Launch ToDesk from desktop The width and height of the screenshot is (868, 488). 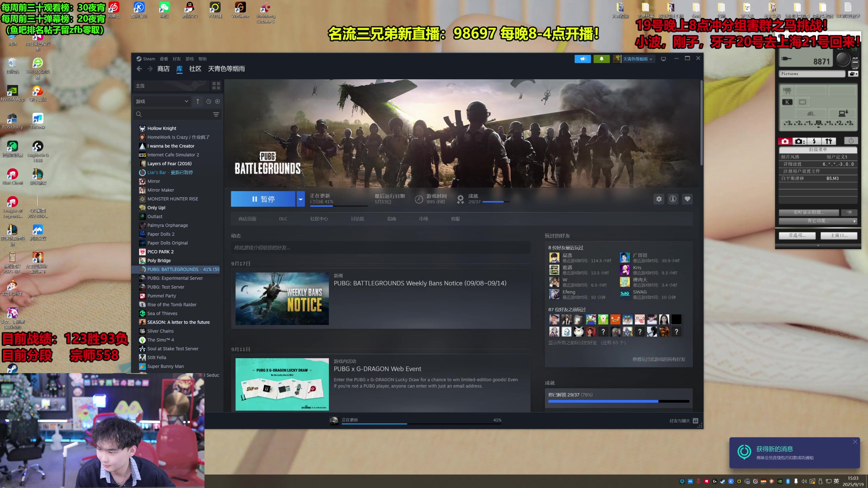tap(38, 121)
